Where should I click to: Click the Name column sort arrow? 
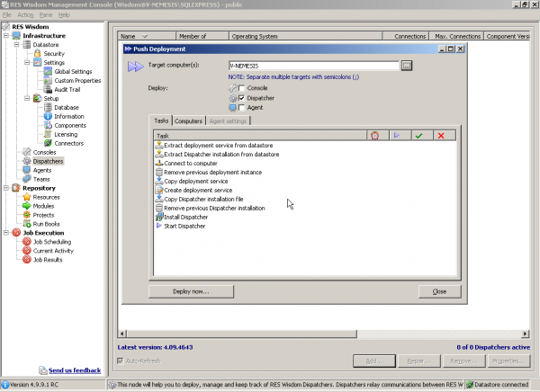[145, 36]
